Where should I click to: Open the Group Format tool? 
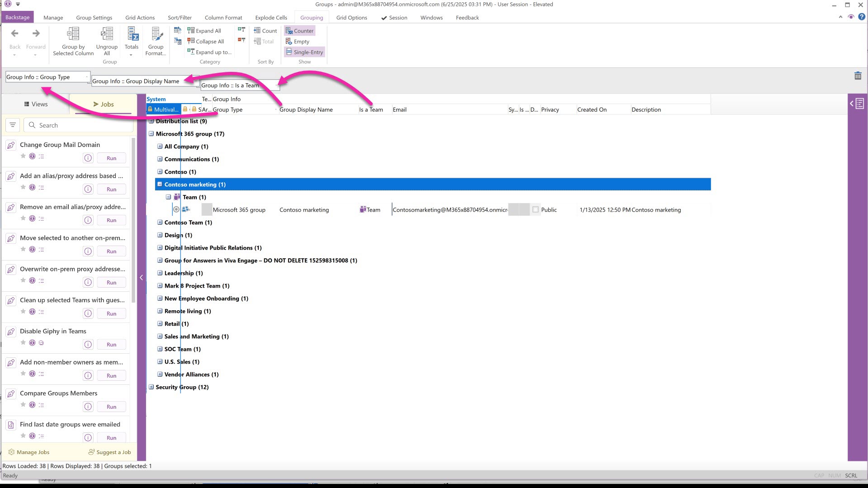[156, 35]
